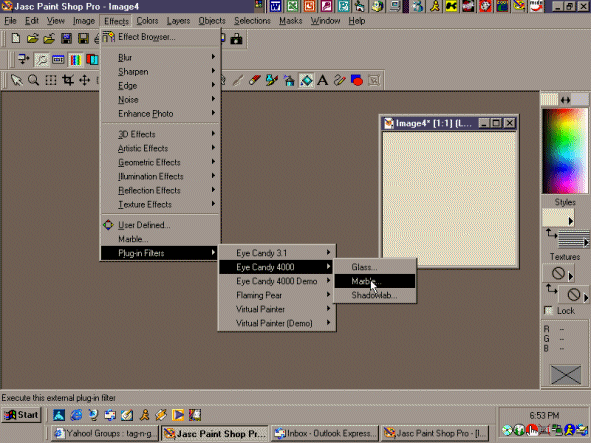Image resolution: width=591 pixels, height=443 pixels.
Task: Choose Shadowlab... from the submenu
Action: [x=375, y=295]
